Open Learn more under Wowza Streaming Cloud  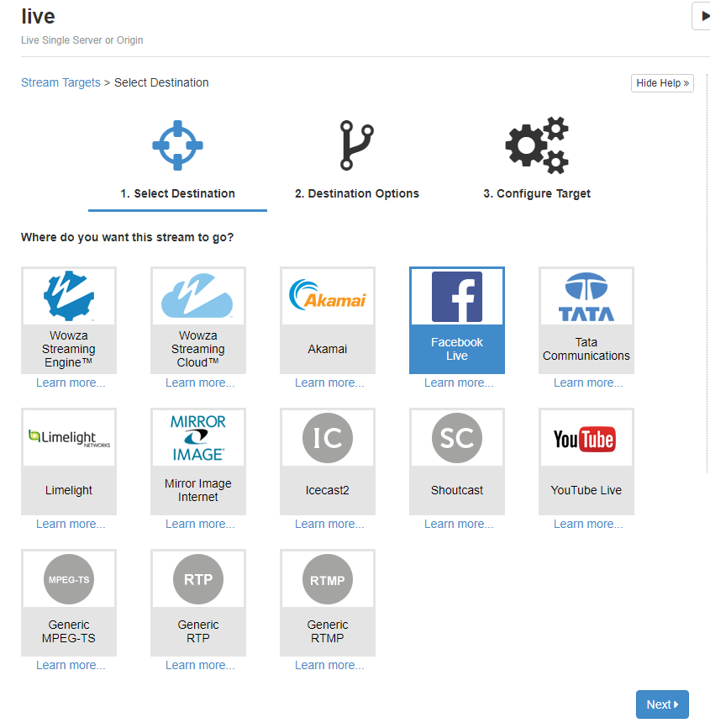point(200,382)
